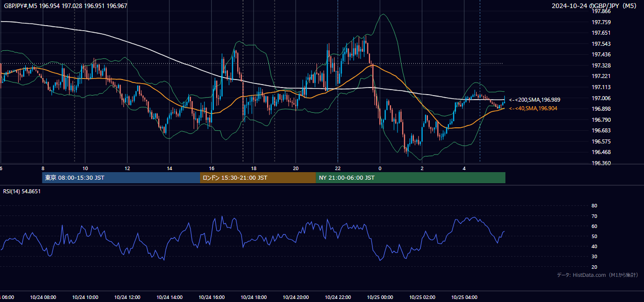Click hour tick '4' below the price chart
The image size is (644, 302).
coord(464,169)
